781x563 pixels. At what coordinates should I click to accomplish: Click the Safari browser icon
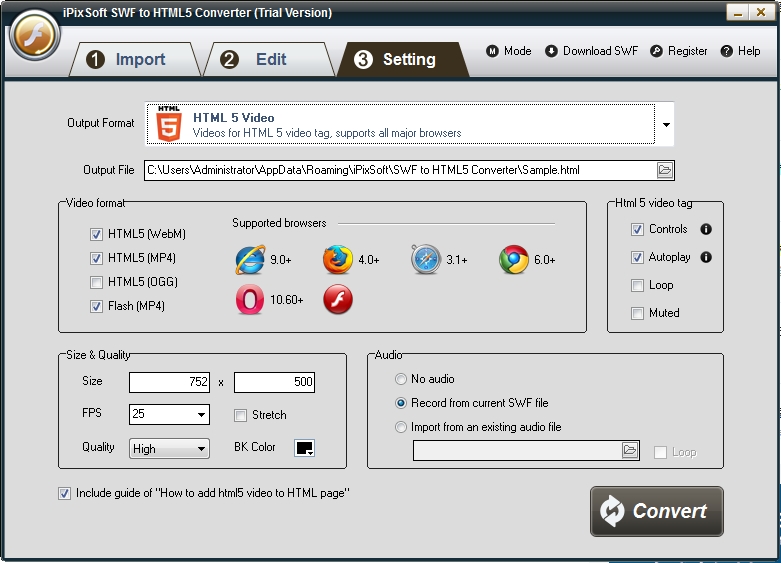coord(425,260)
